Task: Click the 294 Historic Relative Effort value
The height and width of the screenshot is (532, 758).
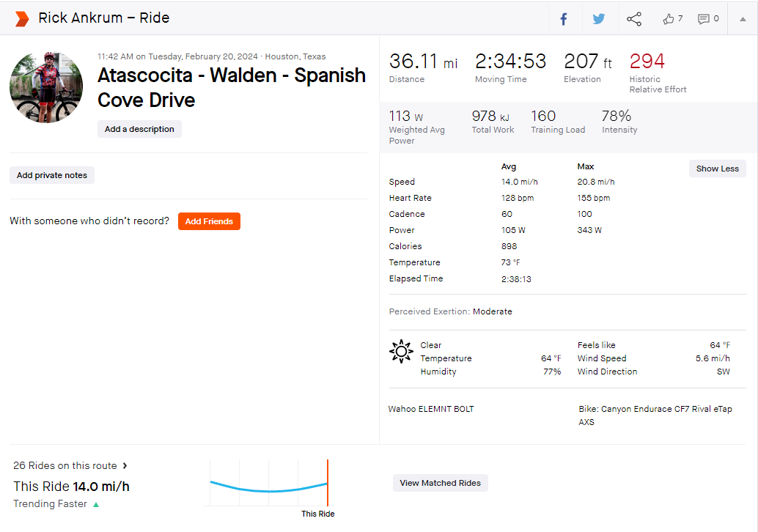Action: [647, 62]
